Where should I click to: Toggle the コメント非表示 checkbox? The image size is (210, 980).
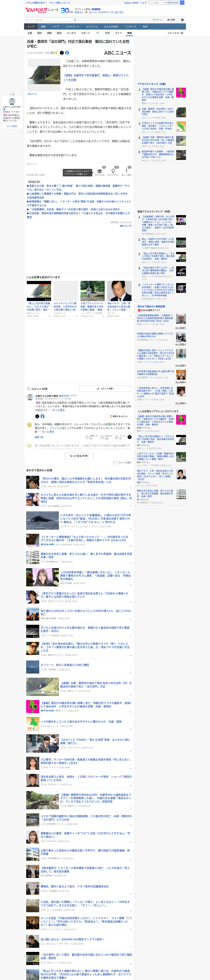(115, 463)
